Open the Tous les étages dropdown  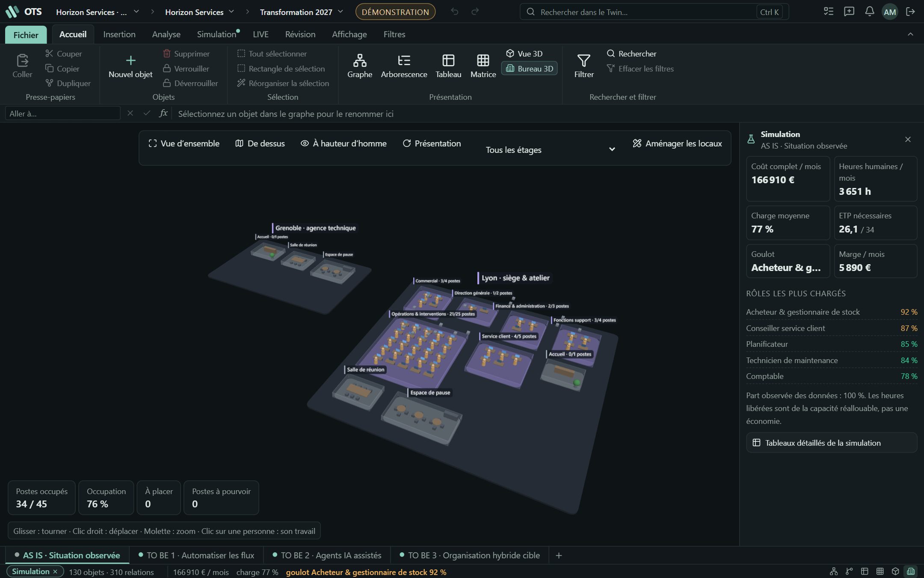point(550,149)
